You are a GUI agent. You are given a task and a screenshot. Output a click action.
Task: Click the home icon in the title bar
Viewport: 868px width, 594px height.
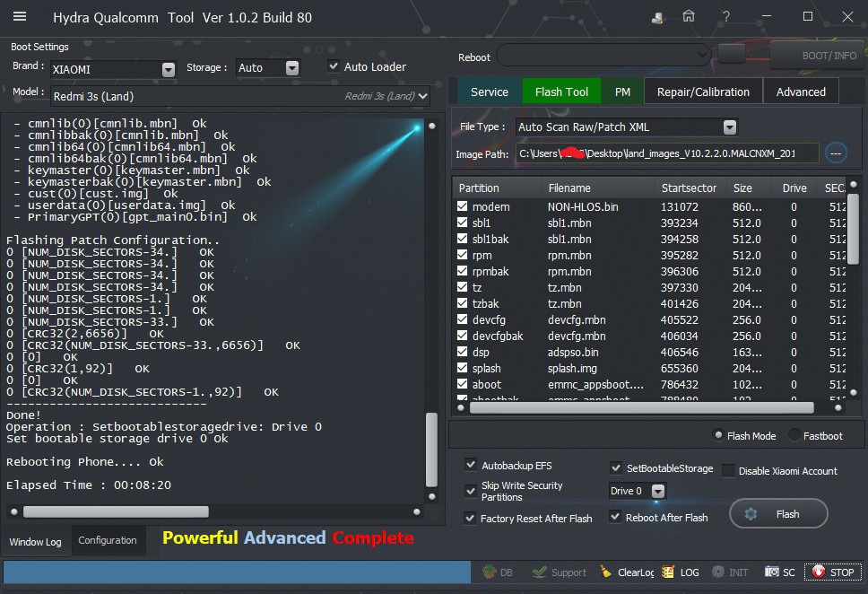[x=688, y=16]
